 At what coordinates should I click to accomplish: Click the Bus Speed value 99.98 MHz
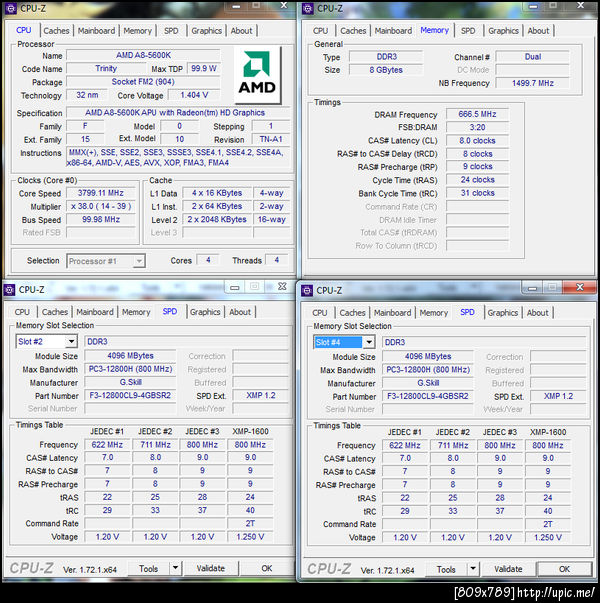coord(101,220)
